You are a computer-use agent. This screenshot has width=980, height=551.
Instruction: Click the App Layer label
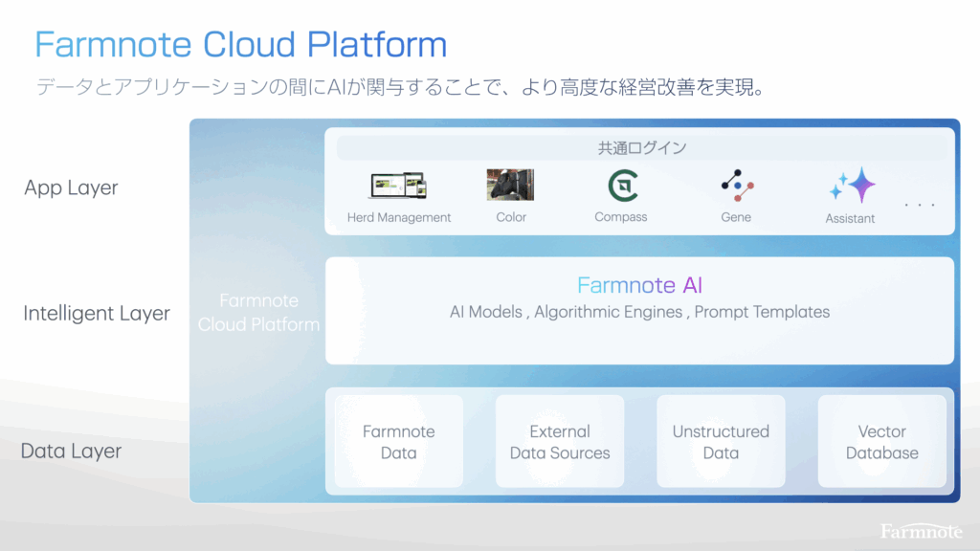(x=72, y=187)
